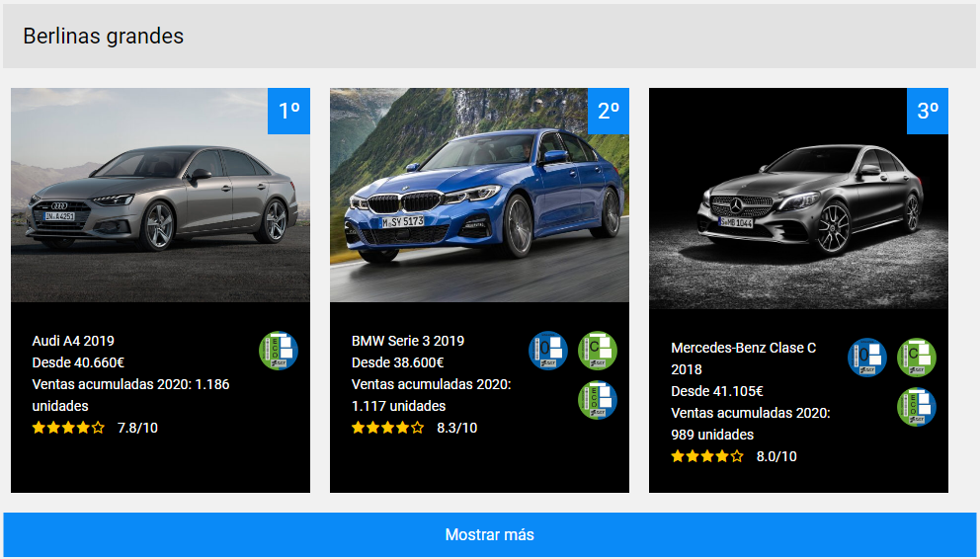Click the 2º ranking badge on the BMW photo
Screen dimensions: 980x559
609,112
